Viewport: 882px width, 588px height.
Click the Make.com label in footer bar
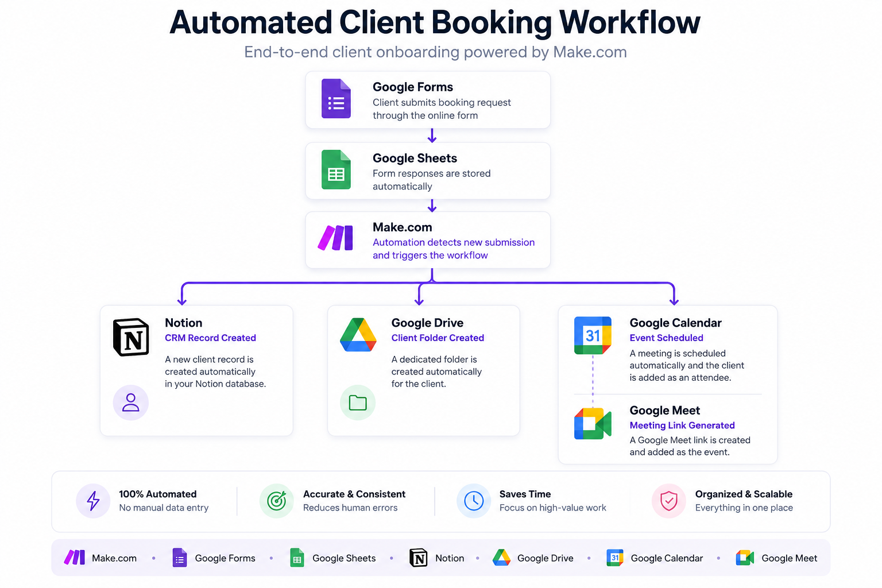(114, 558)
